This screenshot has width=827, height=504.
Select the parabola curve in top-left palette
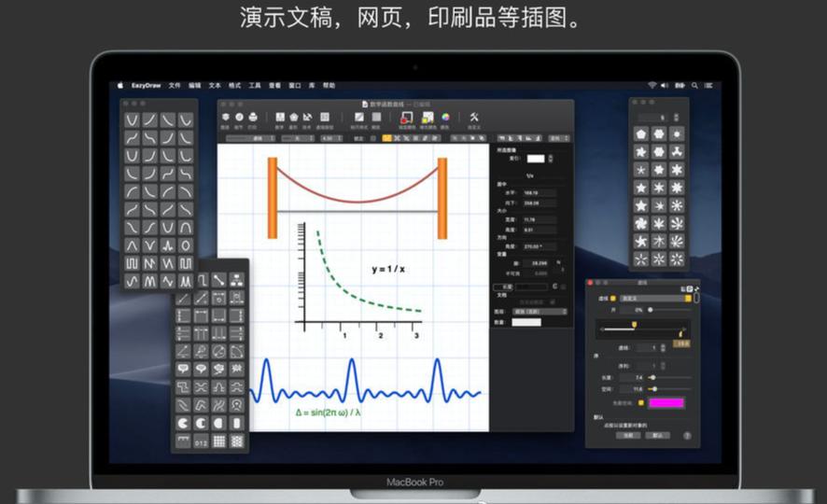pos(132,120)
